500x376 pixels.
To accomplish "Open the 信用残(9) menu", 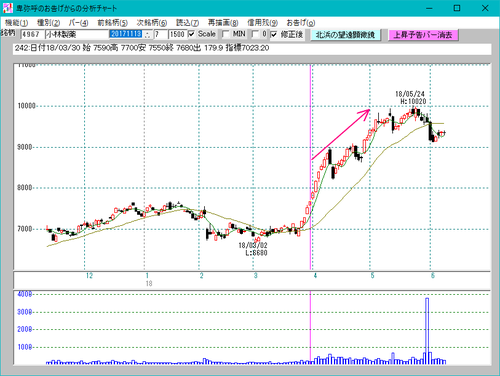I will 262,23.
